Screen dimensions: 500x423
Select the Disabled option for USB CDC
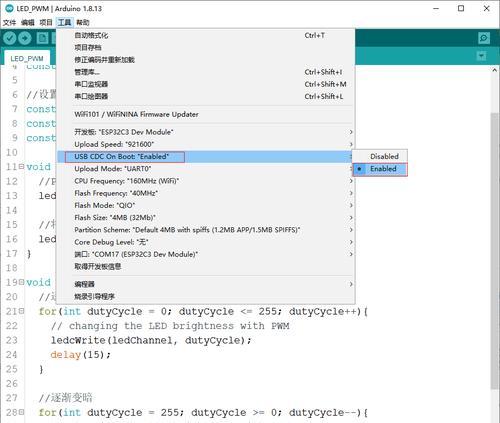pyautogui.click(x=380, y=156)
